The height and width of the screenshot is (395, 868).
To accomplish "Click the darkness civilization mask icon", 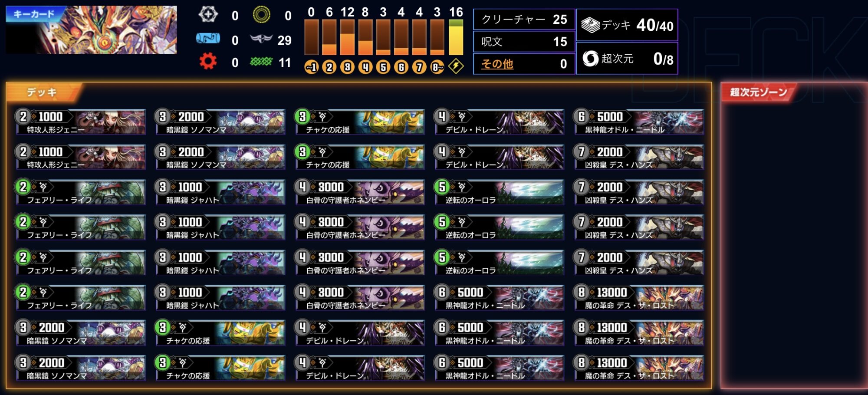I will point(261,39).
